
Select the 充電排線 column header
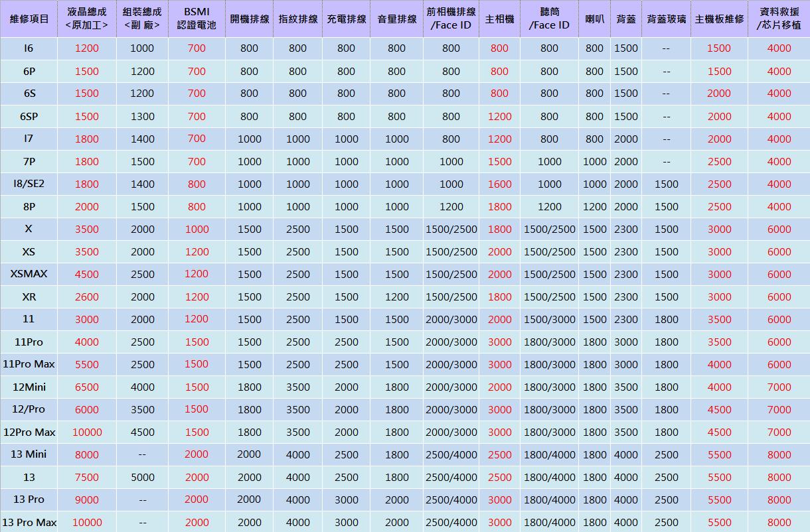coord(346,19)
